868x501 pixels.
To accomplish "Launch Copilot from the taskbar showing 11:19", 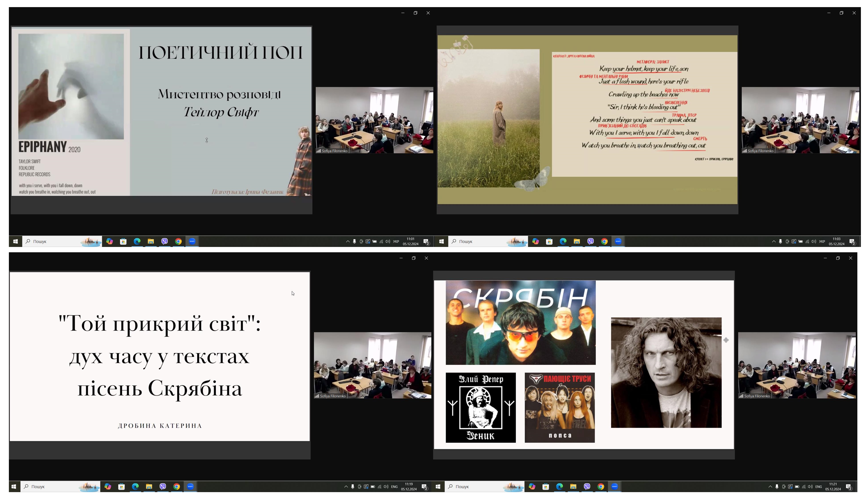I will point(108,487).
